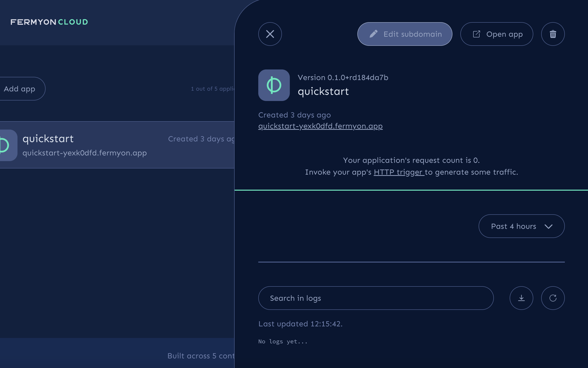Open the quickstart app URL link

(x=321, y=126)
